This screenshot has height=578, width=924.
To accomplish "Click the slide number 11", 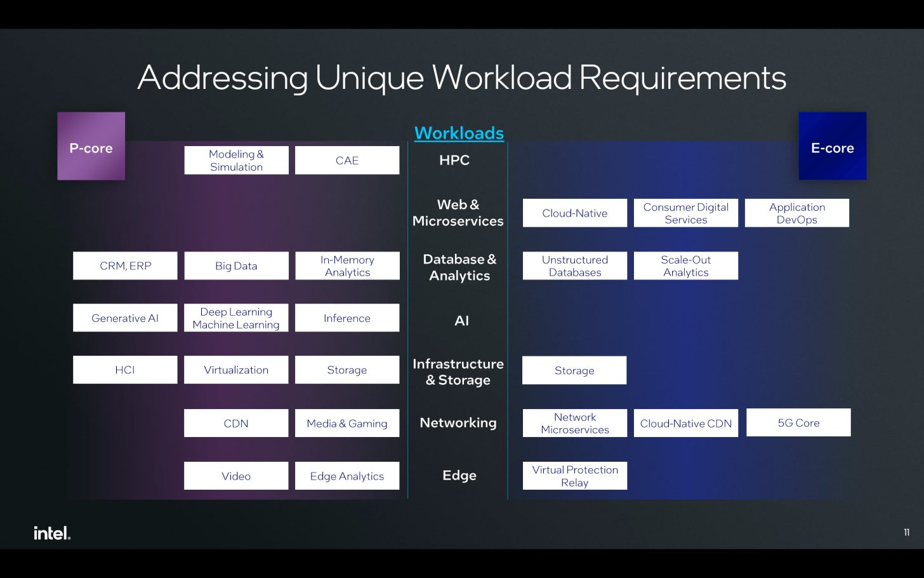I will (x=907, y=532).
